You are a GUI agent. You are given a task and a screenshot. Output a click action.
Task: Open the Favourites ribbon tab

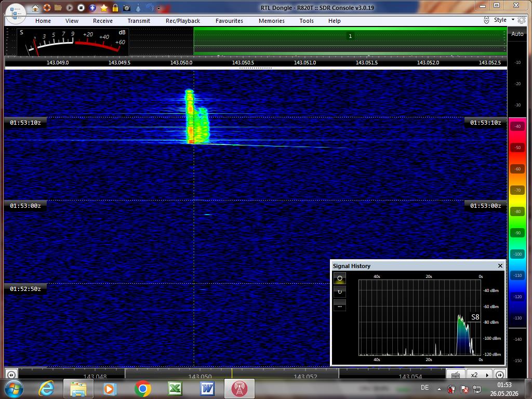229,21
